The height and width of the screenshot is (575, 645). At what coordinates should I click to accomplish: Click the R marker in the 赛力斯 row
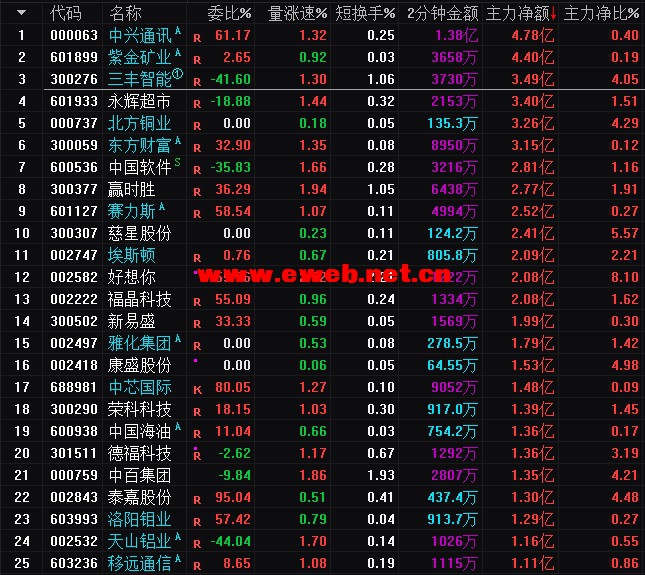tap(197, 214)
